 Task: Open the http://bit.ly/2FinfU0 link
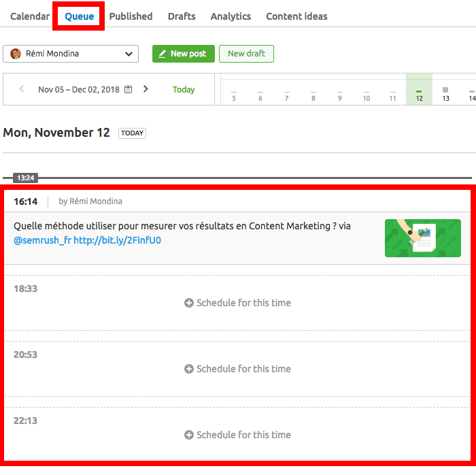click(117, 240)
